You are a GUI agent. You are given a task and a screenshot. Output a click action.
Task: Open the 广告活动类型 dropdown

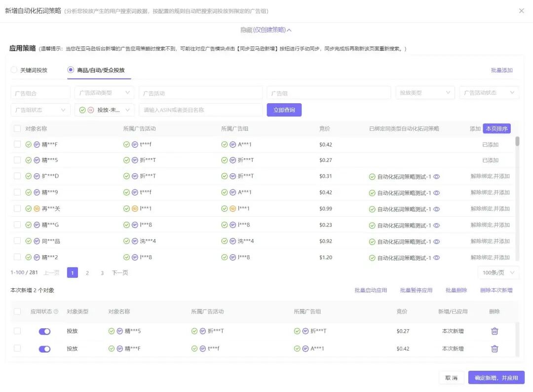104,92
